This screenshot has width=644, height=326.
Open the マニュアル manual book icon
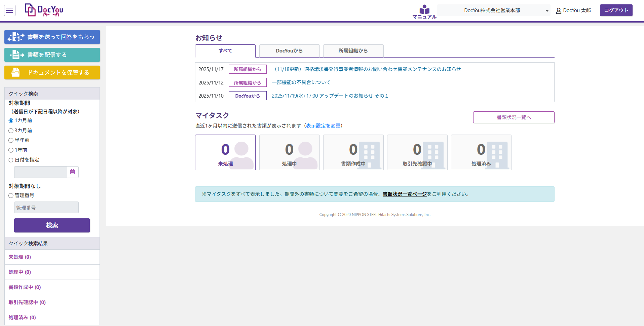[424, 11]
